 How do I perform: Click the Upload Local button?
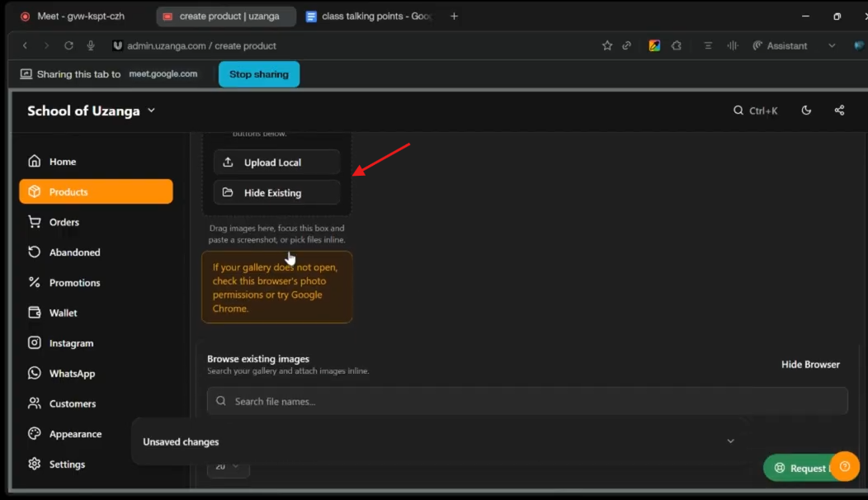pos(276,163)
